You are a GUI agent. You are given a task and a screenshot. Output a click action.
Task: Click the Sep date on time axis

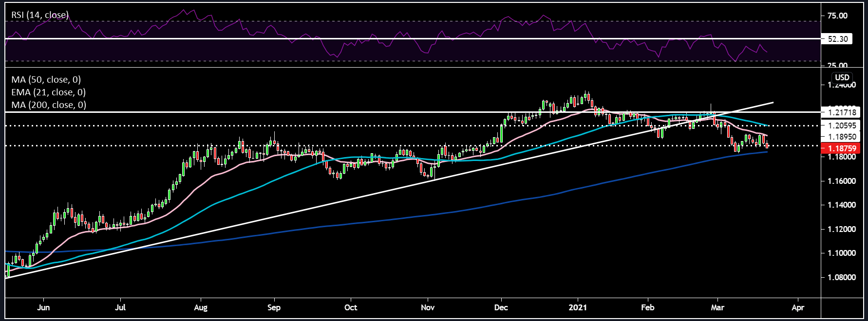click(274, 307)
